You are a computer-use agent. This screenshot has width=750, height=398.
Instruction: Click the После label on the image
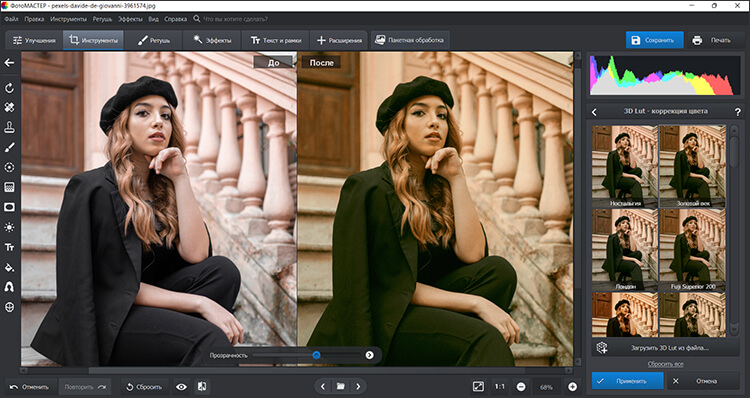(x=321, y=63)
